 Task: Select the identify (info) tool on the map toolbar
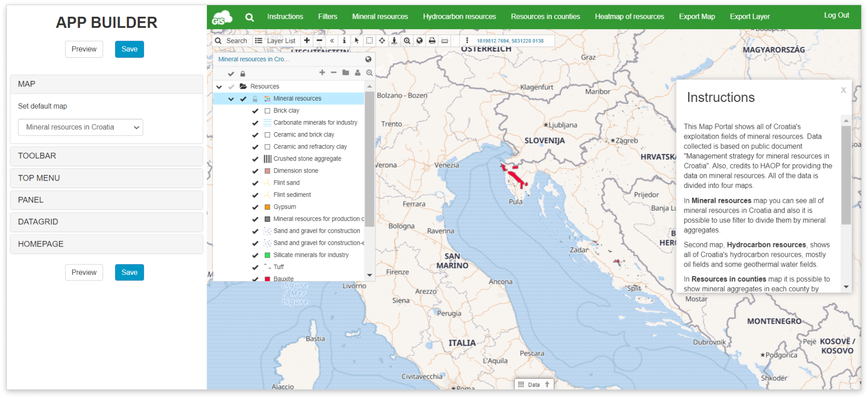pos(344,41)
